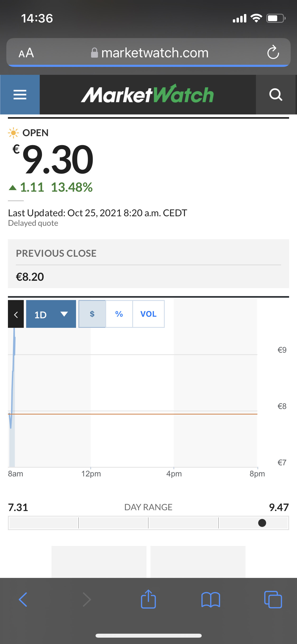This screenshot has width=297, height=644.
Task: Tap the lock icon in the address bar
Action: [94, 53]
